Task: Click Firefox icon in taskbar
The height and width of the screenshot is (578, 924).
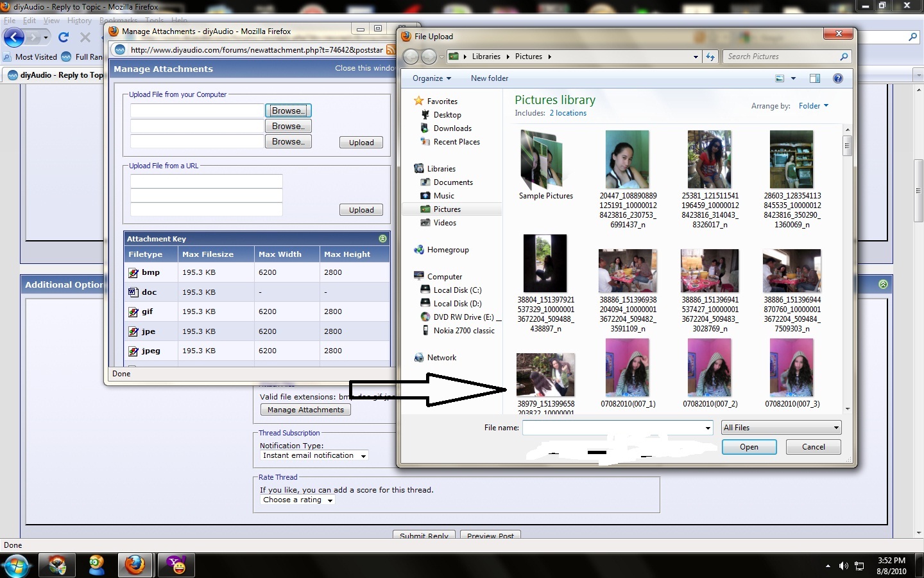Action: point(135,565)
